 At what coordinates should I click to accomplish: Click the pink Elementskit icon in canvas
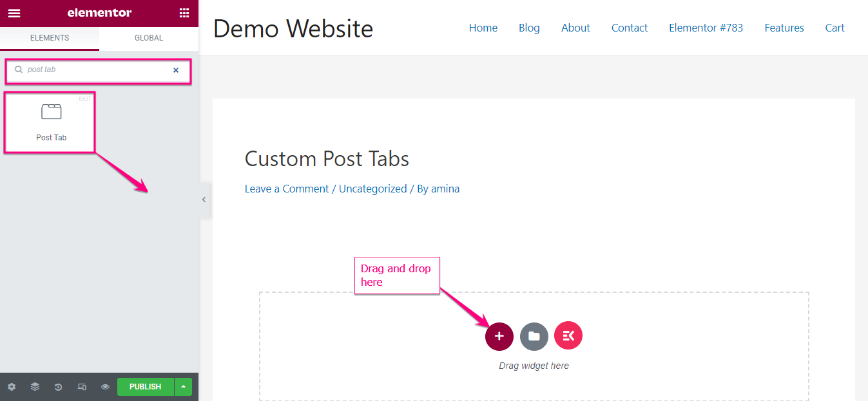568,335
